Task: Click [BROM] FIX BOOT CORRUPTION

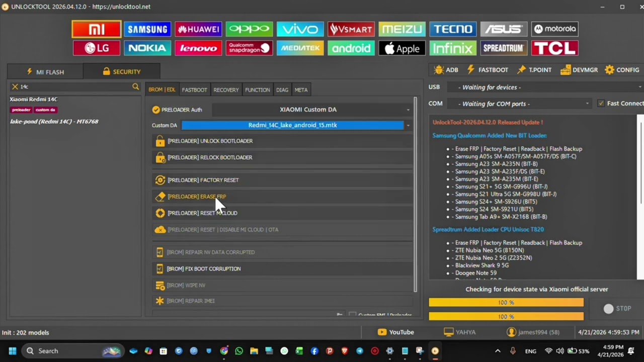Action: (282, 269)
